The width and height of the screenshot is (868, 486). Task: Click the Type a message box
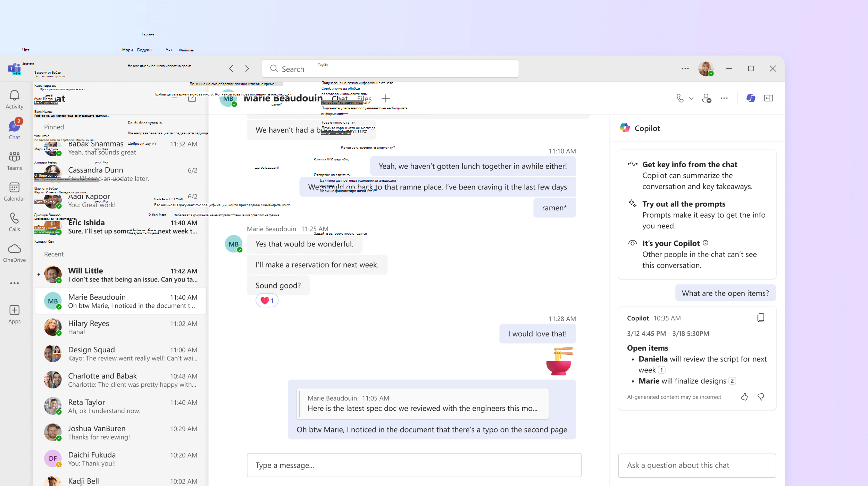pyautogui.click(x=414, y=465)
